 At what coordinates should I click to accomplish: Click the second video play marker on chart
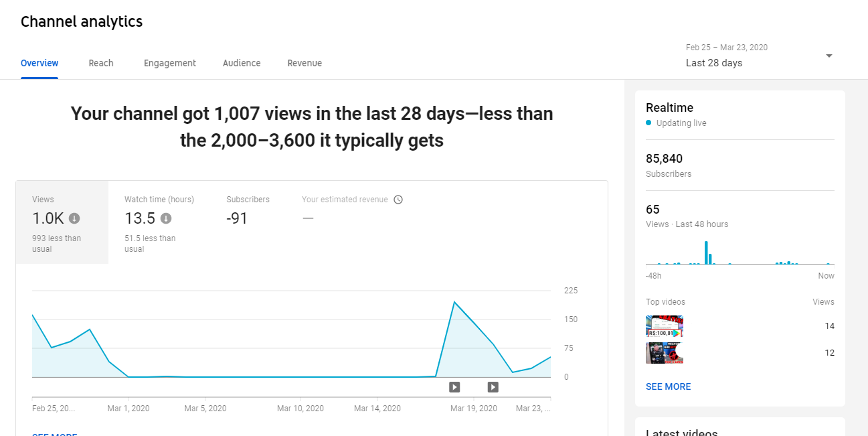pos(493,386)
